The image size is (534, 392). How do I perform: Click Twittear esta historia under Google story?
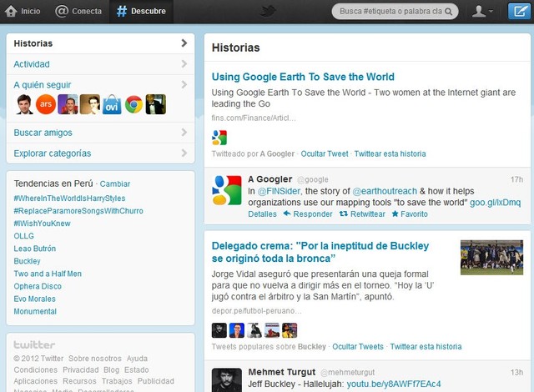[390, 153]
